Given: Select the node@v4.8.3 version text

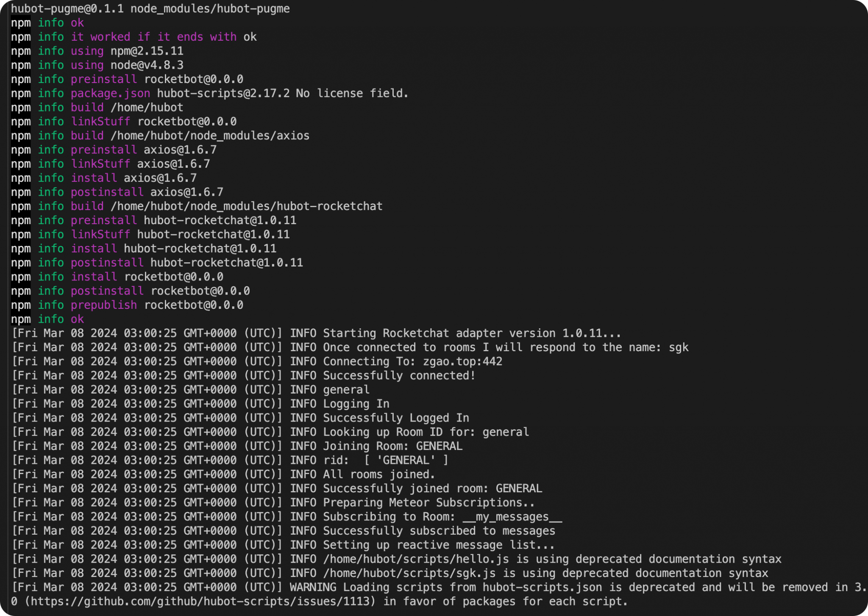Looking at the screenshot, I should [147, 65].
